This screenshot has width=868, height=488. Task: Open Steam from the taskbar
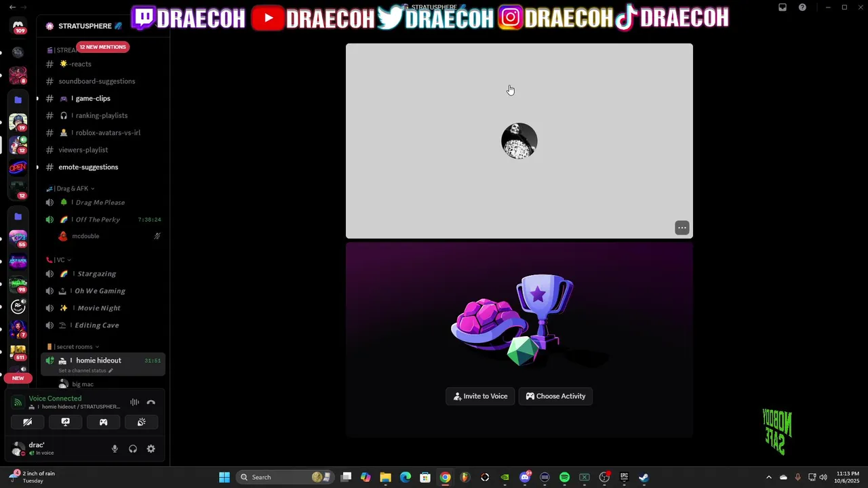point(644,477)
